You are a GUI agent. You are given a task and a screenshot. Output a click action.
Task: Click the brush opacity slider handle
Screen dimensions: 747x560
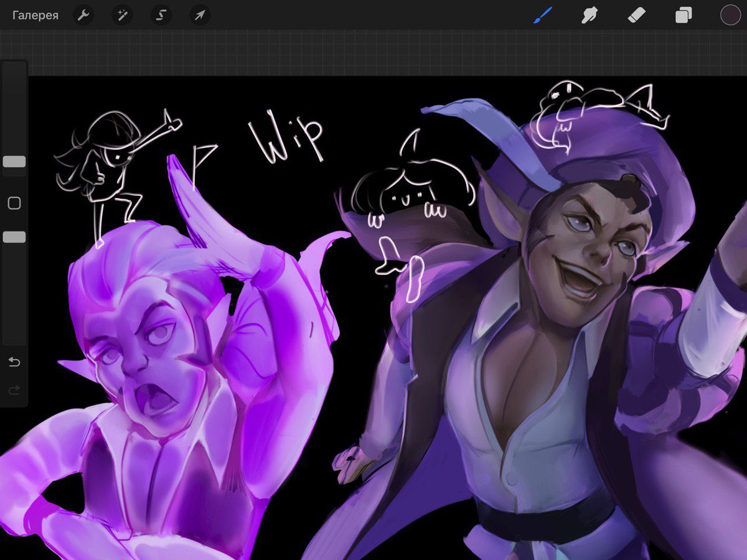[x=14, y=237]
